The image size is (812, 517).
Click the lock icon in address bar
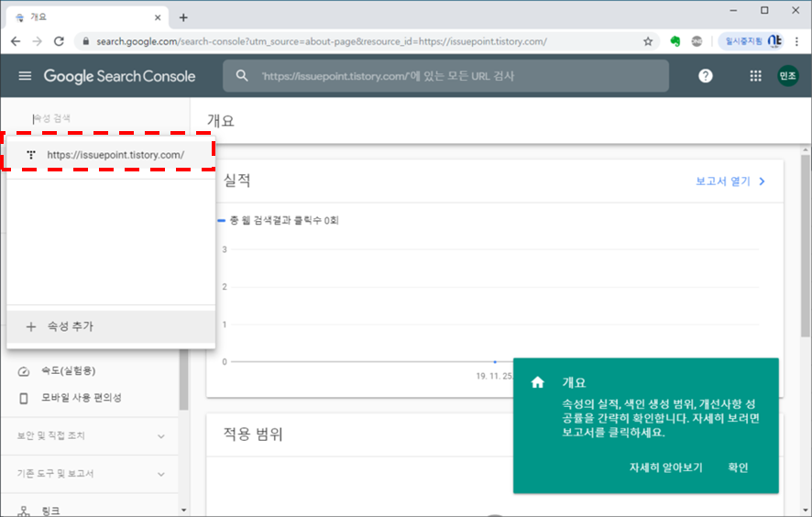(86, 41)
